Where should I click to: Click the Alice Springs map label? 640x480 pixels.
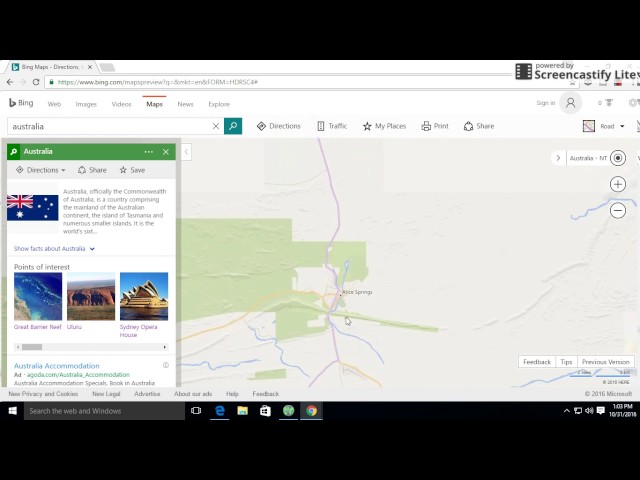[357, 292]
